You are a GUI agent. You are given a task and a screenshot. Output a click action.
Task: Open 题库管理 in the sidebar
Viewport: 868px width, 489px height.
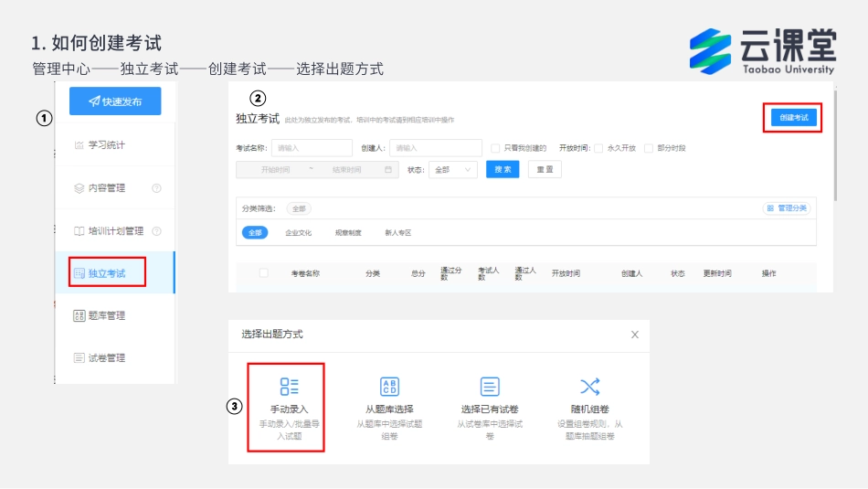(106, 315)
